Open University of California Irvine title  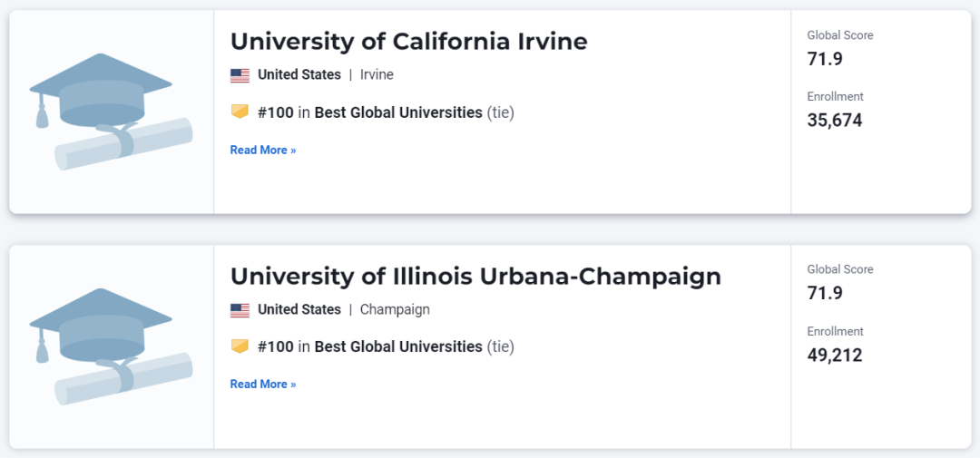click(408, 42)
